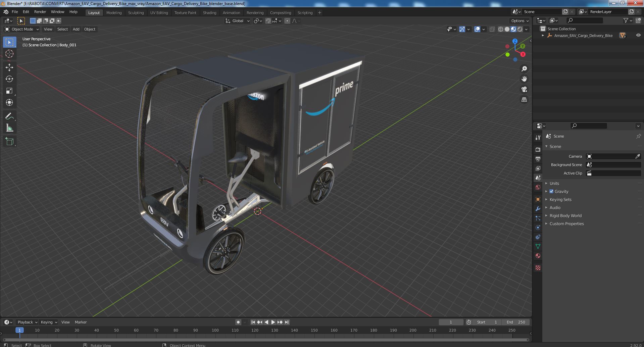644x347 pixels.
Task: Activate the Cursor tool
Action: (9, 54)
